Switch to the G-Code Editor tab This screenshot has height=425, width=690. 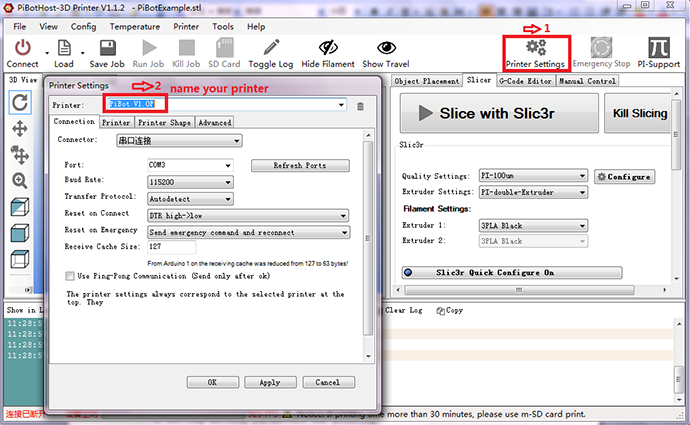point(525,81)
